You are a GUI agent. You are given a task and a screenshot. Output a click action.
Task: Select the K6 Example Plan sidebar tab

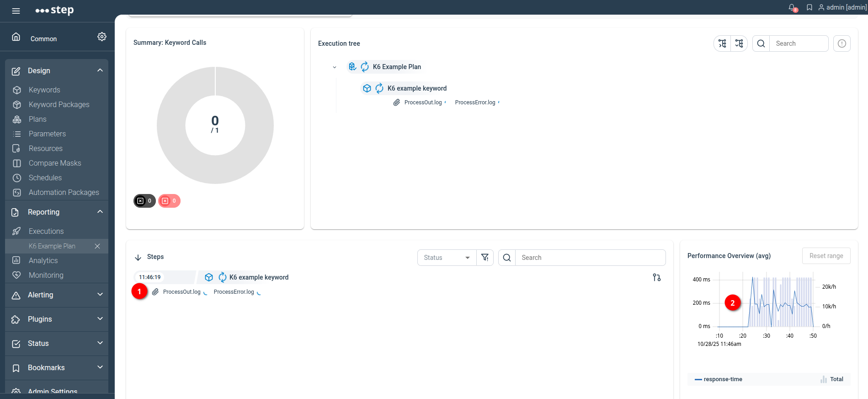[x=52, y=246]
